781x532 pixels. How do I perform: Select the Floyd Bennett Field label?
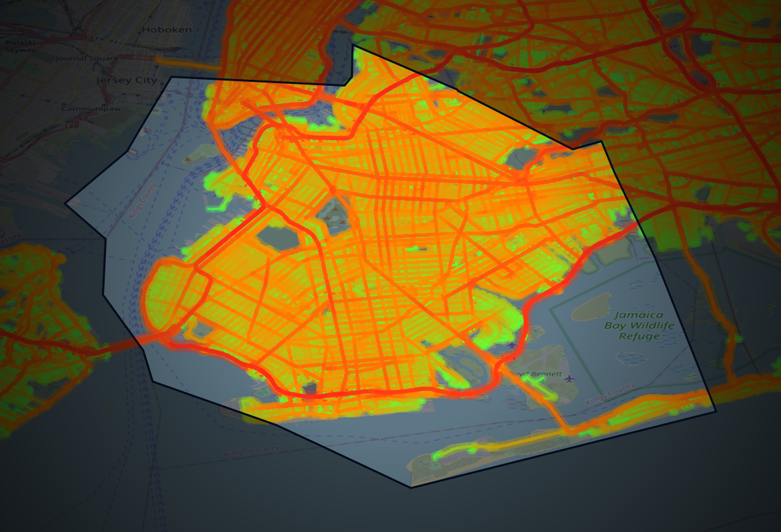[537, 374]
